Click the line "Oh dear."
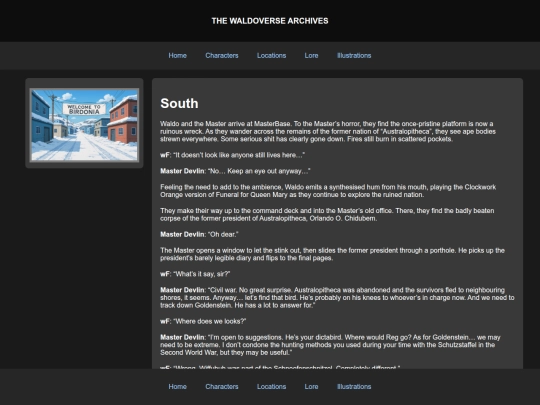 click(199, 234)
